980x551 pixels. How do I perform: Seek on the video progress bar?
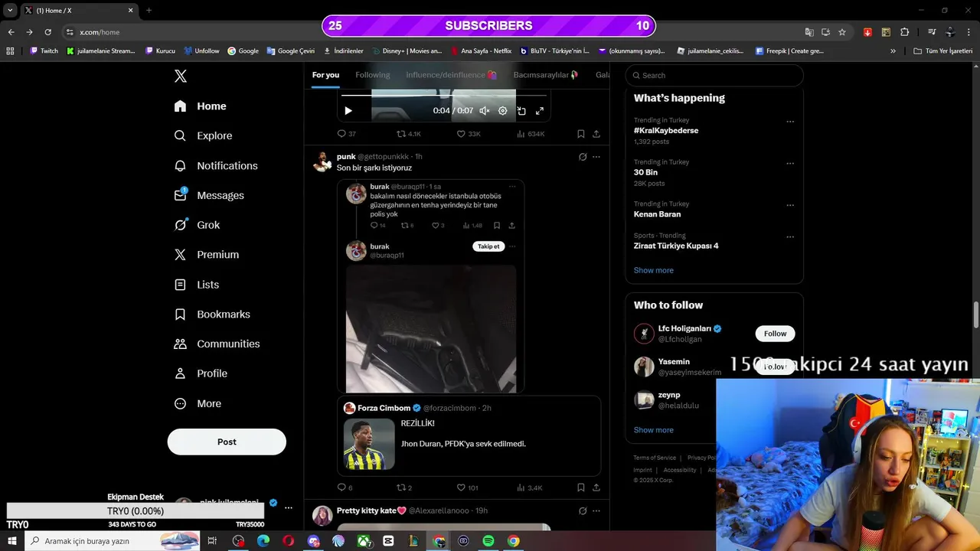[444, 95]
